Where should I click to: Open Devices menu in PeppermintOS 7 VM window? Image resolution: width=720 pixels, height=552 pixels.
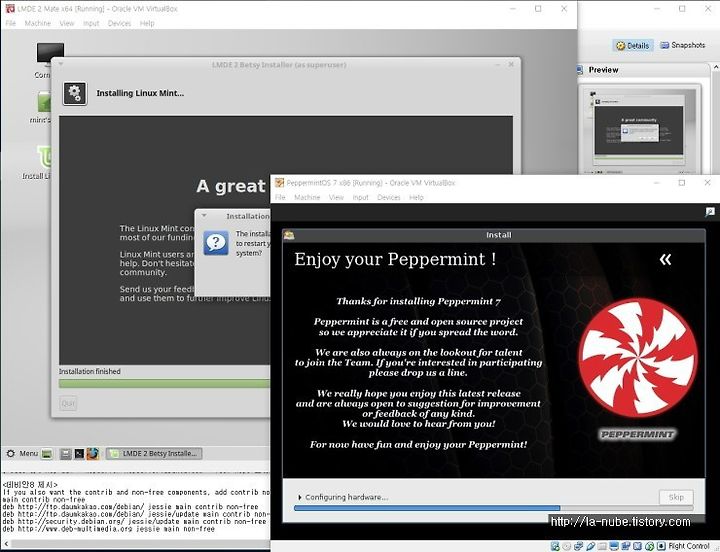point(389,197)
